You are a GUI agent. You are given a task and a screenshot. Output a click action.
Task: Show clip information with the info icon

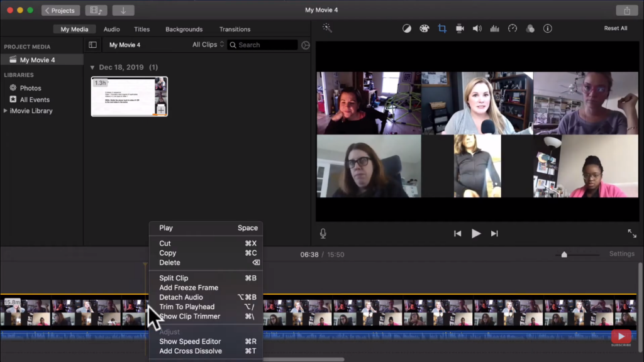point(548,28)
